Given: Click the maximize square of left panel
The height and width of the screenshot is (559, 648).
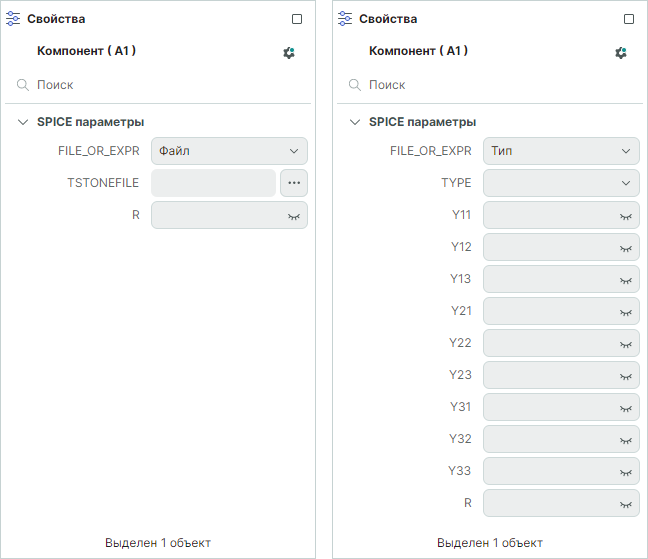Looking at the screenshot, I should tap(297, 19).
